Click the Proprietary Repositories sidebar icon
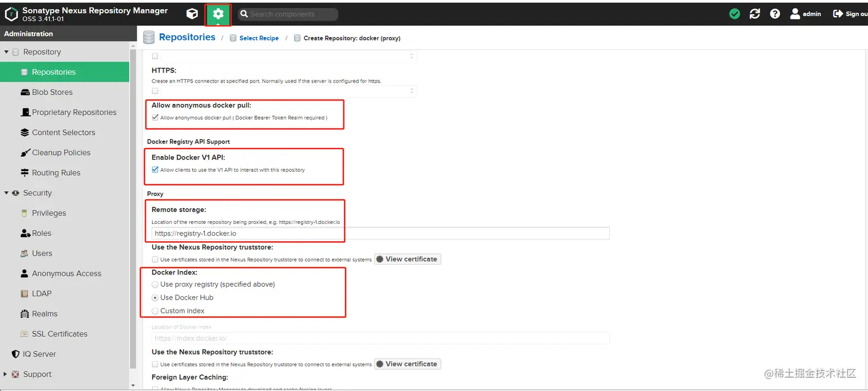This screenshot has height=391, width=868. pyautogui.click(x=25, y=113)
